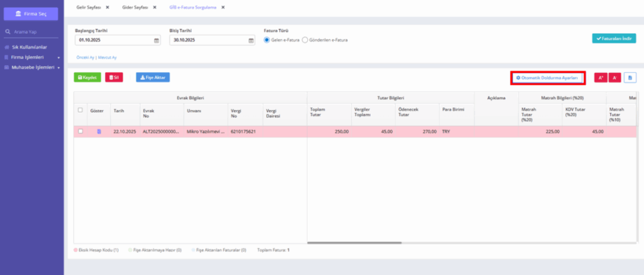Select the Gönderilen e-Fatura radio option
Screen dimensions: 644x275
point(305,40)
